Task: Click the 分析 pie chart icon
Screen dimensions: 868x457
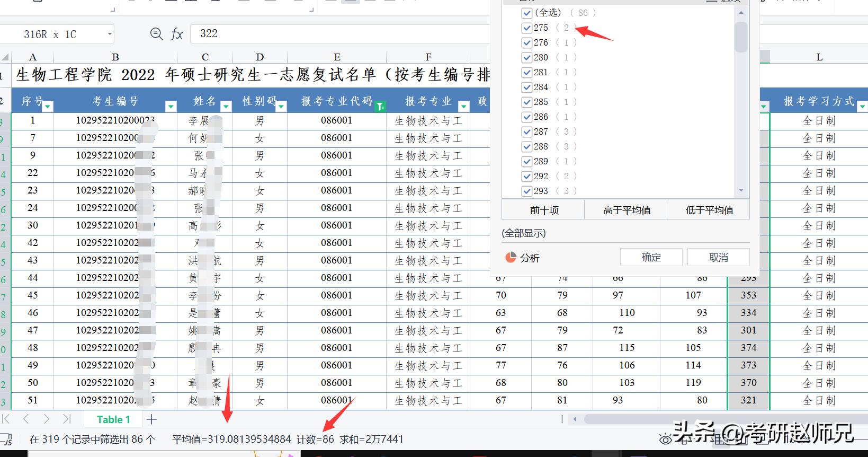Action: pyautogui.click(x=511, y=258)
